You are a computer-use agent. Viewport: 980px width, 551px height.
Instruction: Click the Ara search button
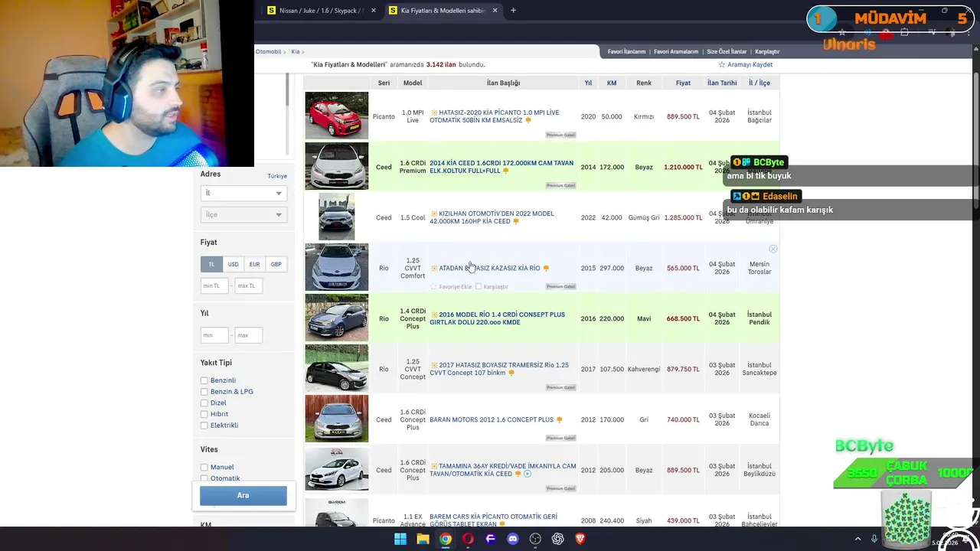243,495
